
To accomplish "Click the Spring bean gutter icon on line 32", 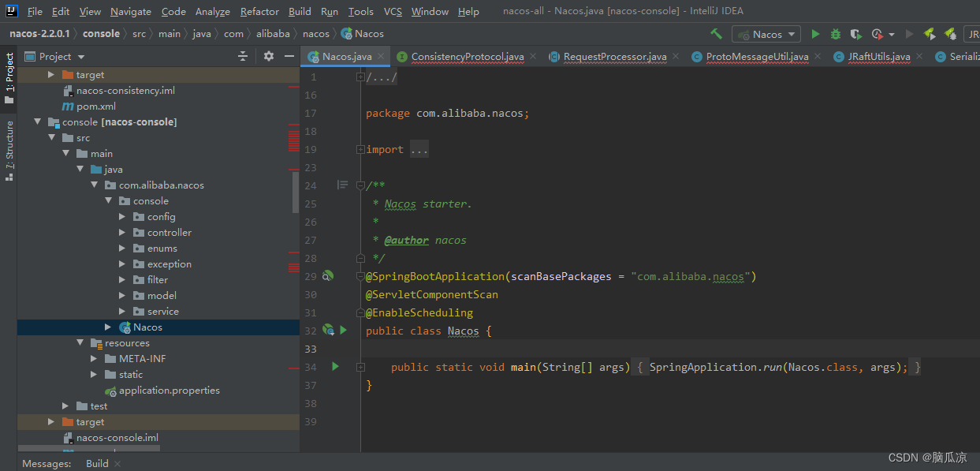I will pos(328,331).
